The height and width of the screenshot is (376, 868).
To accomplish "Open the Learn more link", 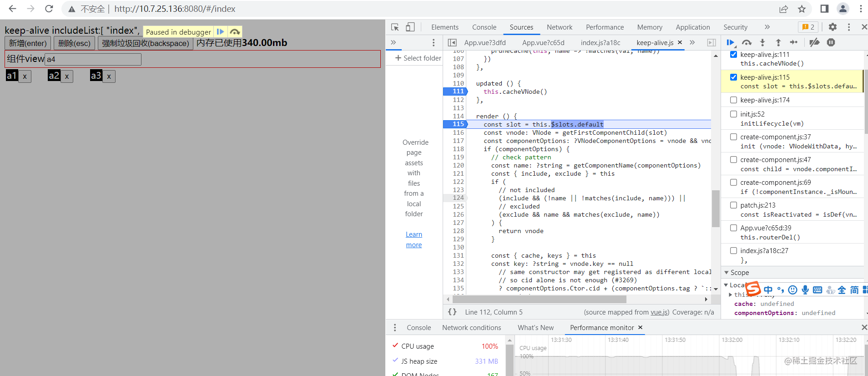I will [414, 239].
